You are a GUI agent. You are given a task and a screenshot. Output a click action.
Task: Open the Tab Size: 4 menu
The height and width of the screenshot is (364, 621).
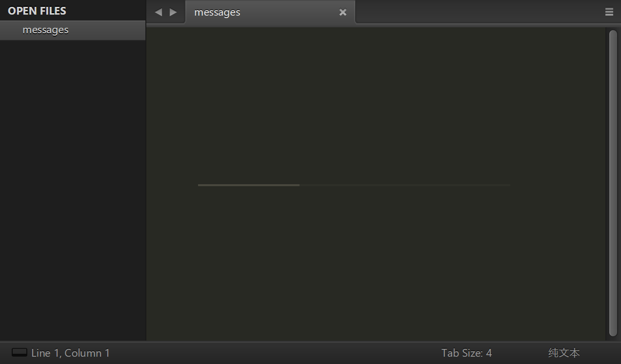pyautogui.click(x=466, y=353)
